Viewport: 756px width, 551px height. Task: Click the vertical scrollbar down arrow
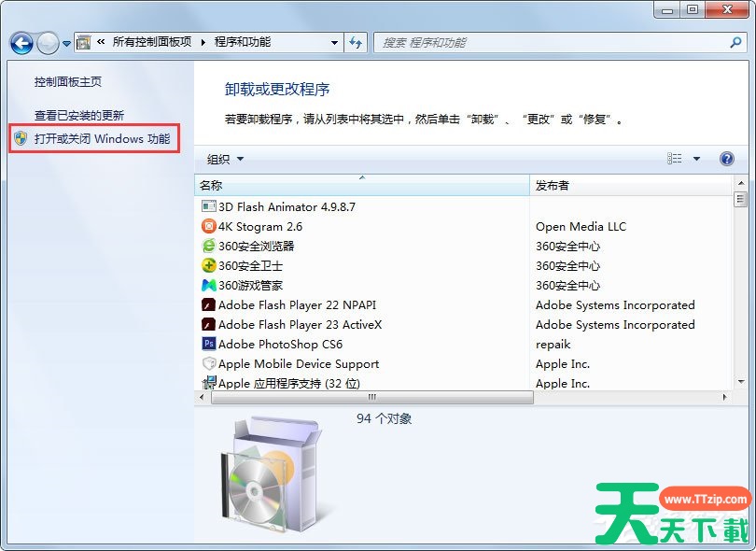tap(740, 382)
